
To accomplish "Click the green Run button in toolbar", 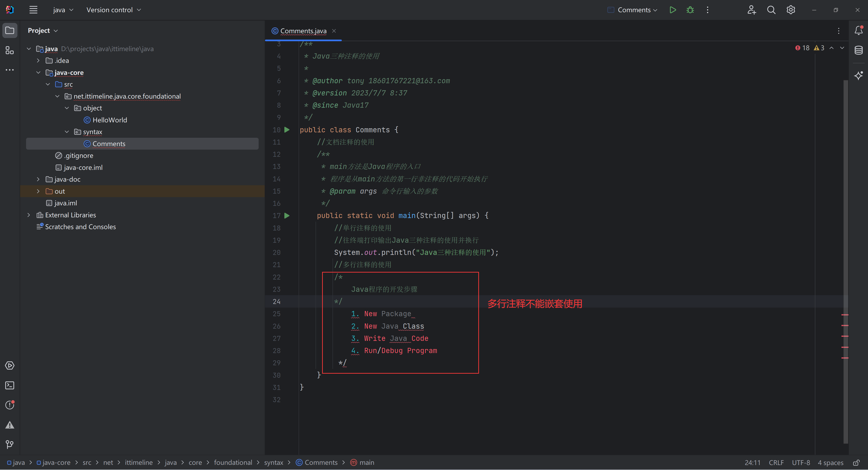I will click(672, 10).
